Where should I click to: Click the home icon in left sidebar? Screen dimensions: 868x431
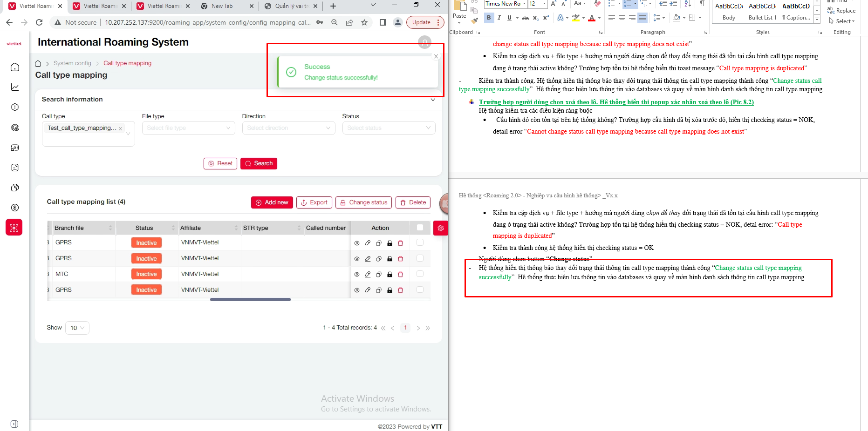[15, 67]
